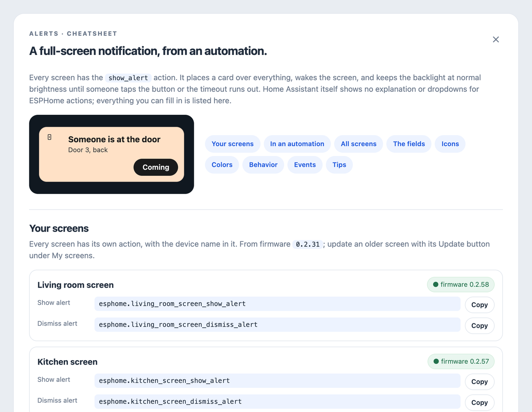Open the Icons section chip
Image resolution: width=532 pixels, height=412 pixels.
pyautogui.click(x=450, y=144)
